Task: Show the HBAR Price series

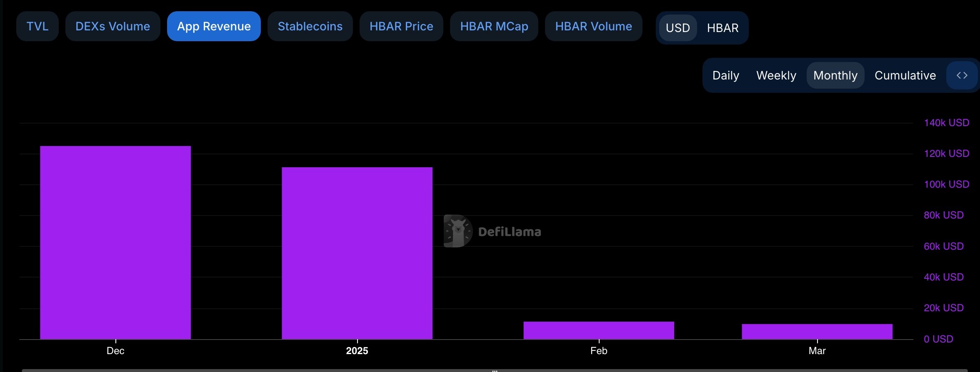Action: tap(401, 26)
